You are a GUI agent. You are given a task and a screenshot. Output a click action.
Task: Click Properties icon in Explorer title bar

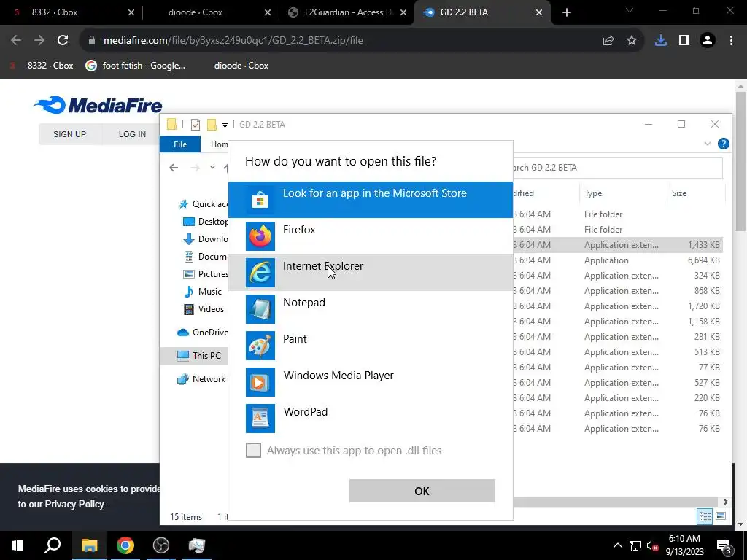point(196,125)
